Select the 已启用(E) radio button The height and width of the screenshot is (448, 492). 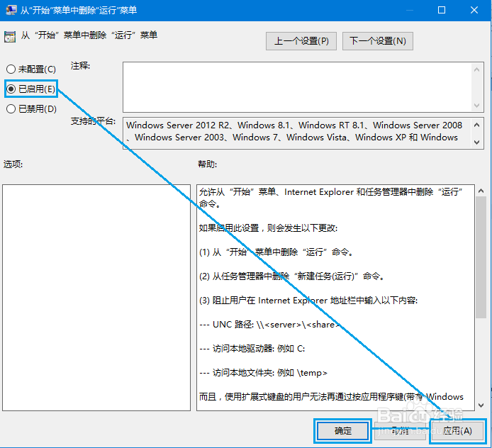[30, 89]
